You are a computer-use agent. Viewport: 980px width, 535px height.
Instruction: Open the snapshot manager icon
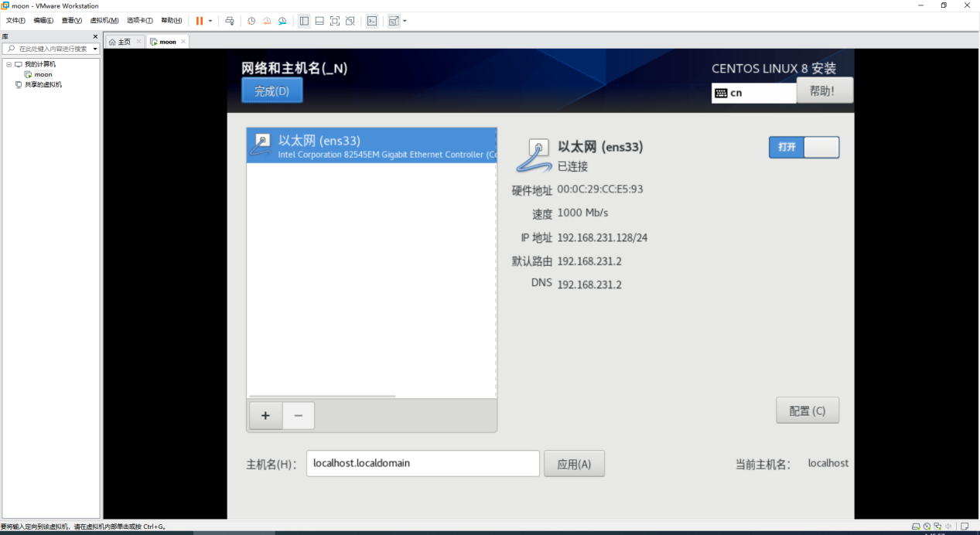(x=282, y=21)
